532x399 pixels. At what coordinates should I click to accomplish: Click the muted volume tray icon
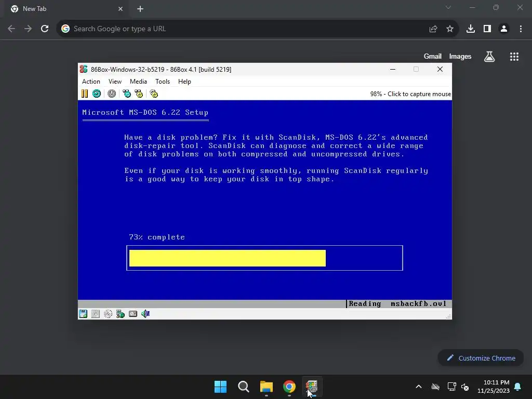pos(465,387)
